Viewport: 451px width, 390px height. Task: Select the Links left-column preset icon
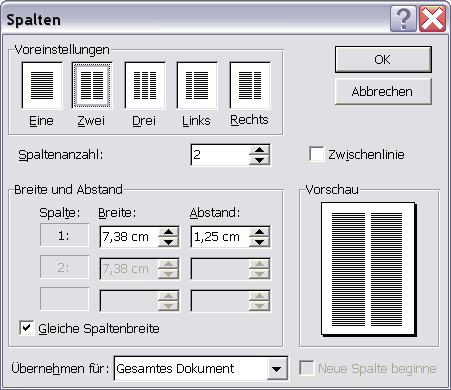click(197, 85)
